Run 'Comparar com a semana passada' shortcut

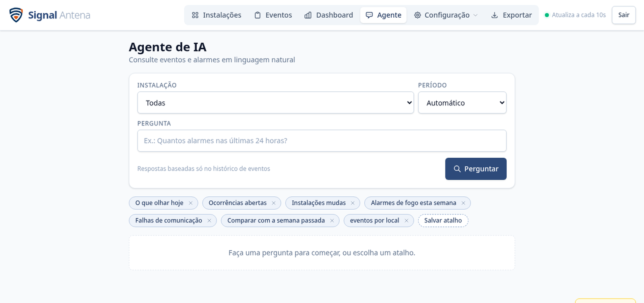276,221
